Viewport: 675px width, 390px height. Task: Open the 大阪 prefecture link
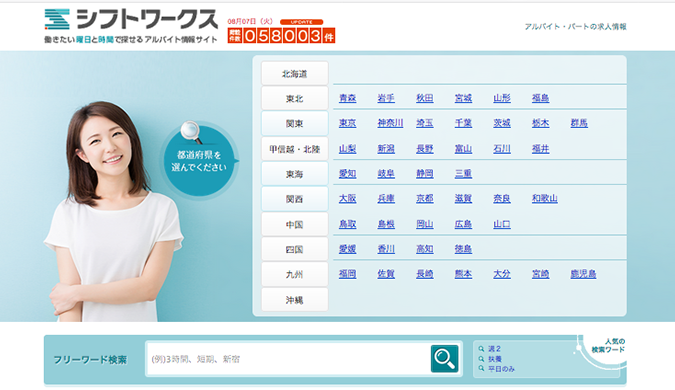[x=347, y=198]
